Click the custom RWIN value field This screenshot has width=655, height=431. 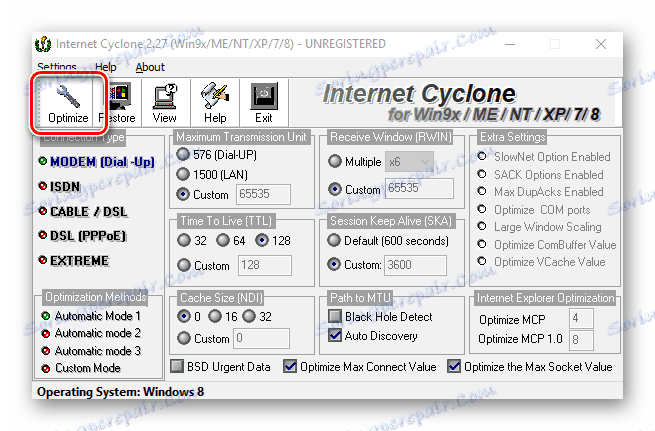point(419,188)
